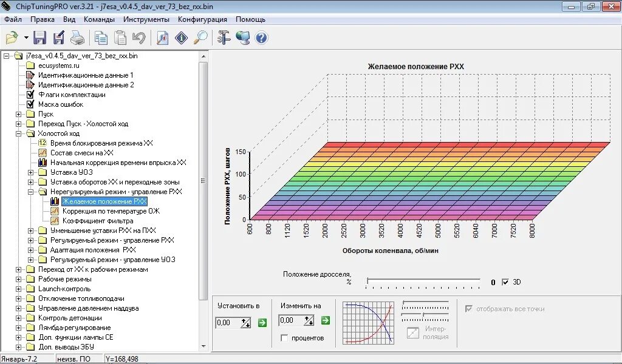Expand Регулируемый режим - управление РХХ folder
This screenshot has width=622, height=364.
pos(30,240)
